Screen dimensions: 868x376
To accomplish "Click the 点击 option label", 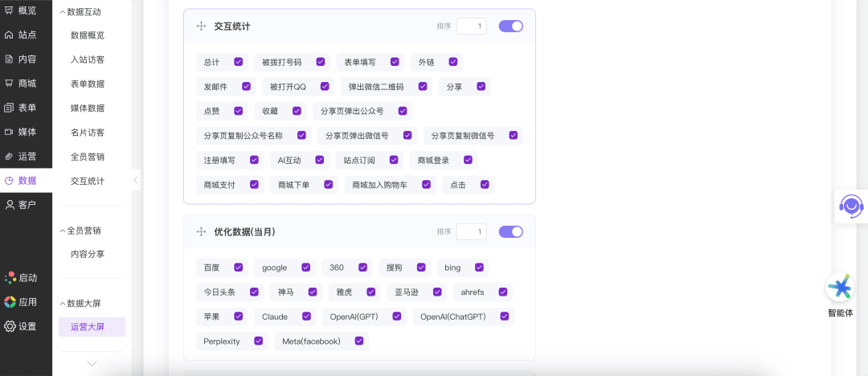I will click(458, 185).
